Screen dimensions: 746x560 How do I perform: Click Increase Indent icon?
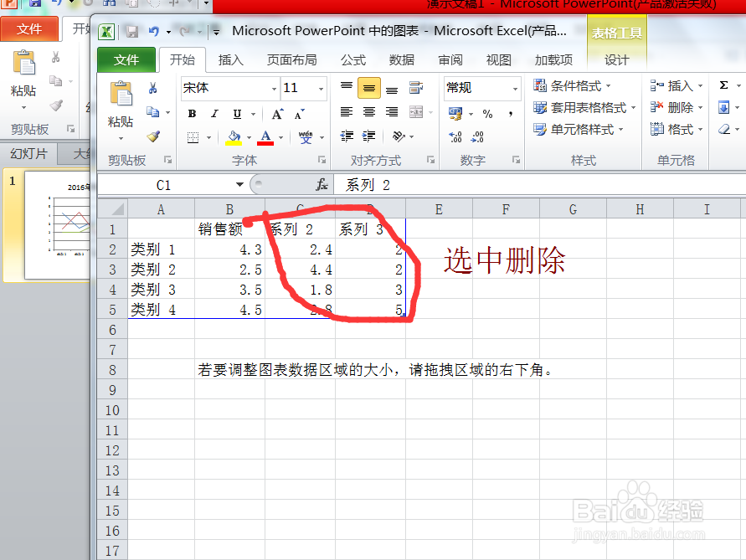coord(368,136)
